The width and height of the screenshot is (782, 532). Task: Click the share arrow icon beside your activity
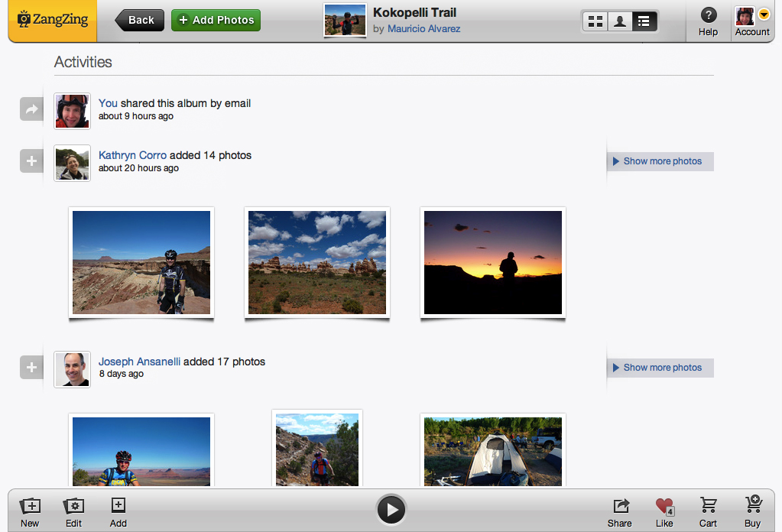pyautogui.click(x=31, y=109)
